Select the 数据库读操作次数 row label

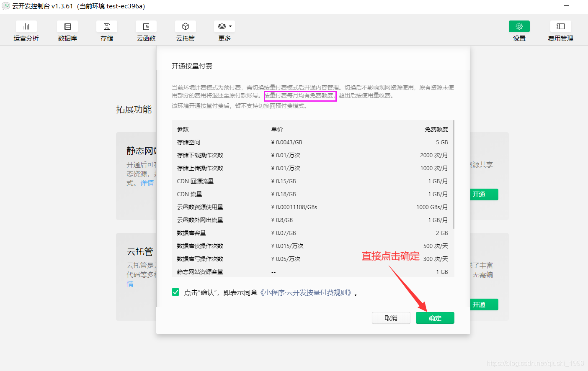coord(200,246)
